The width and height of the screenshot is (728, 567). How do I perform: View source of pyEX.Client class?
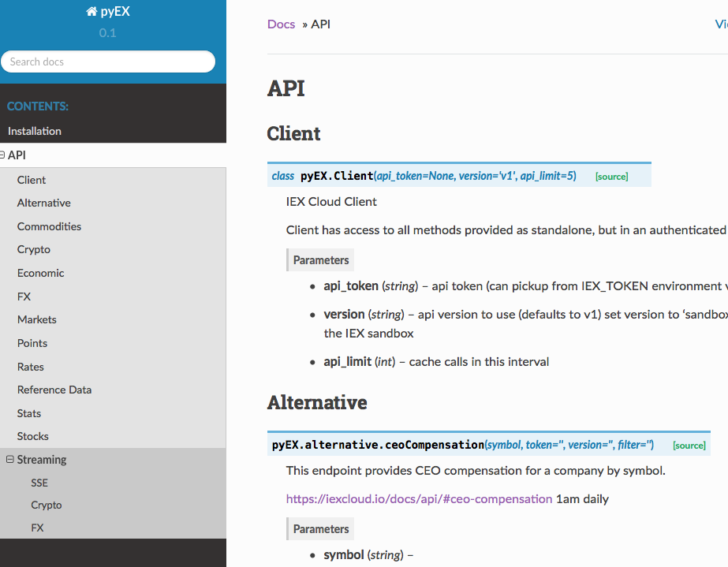click(x=611, y=177)
